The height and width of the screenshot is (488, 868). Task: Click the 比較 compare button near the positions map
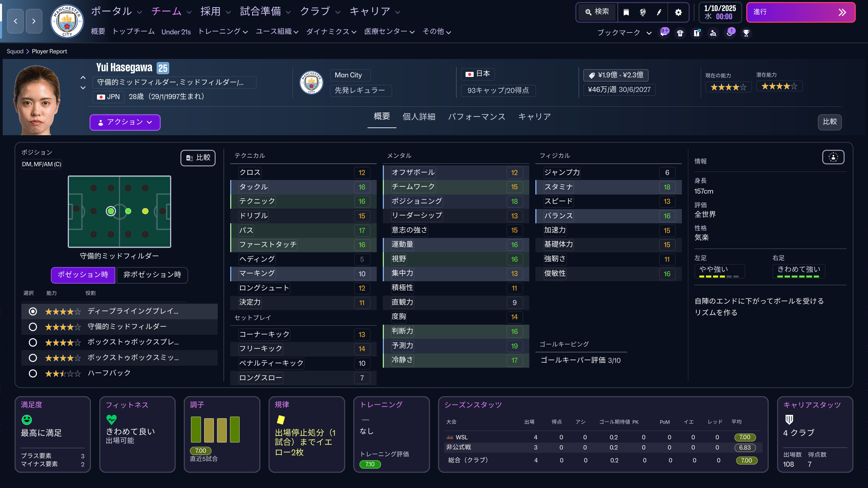(198, 158)
